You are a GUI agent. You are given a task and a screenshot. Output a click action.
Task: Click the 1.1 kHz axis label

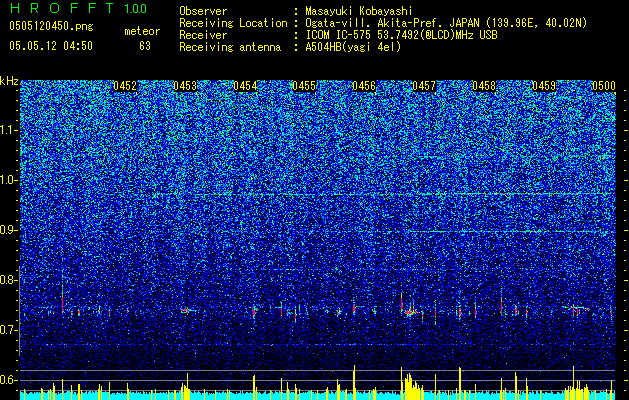click(8, 130)
